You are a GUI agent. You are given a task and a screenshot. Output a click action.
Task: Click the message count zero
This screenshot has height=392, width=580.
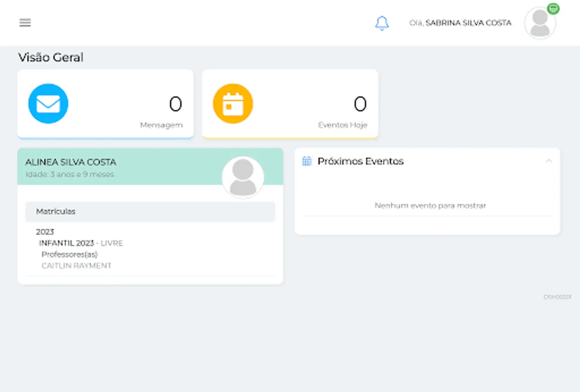click(175, 104)
